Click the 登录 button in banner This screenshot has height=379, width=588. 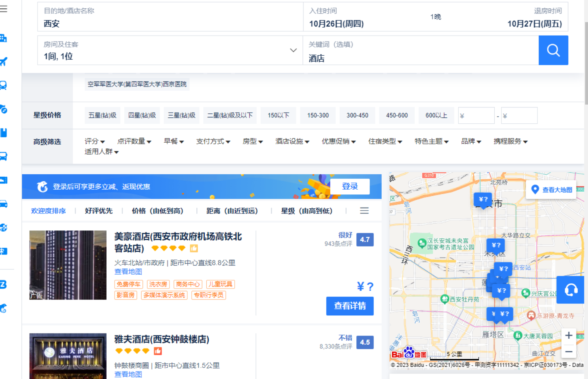point(350,187)
